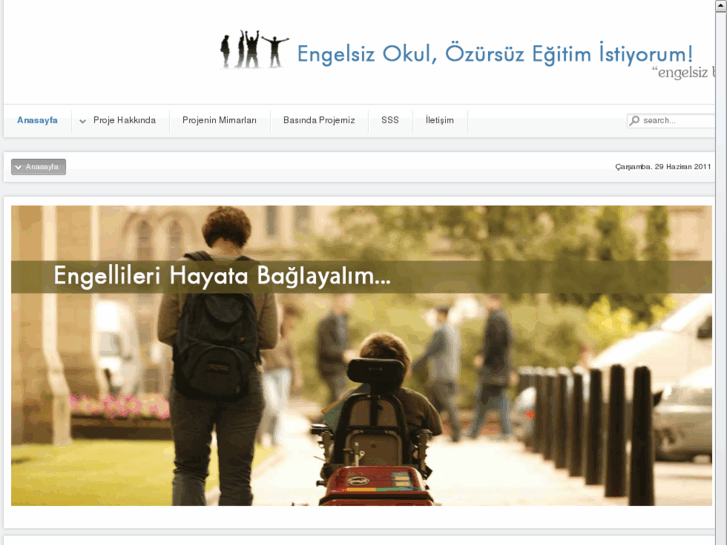
Task: Expand the Proje Hakkında dropdown arrow
Action: (x=83, y=121)
